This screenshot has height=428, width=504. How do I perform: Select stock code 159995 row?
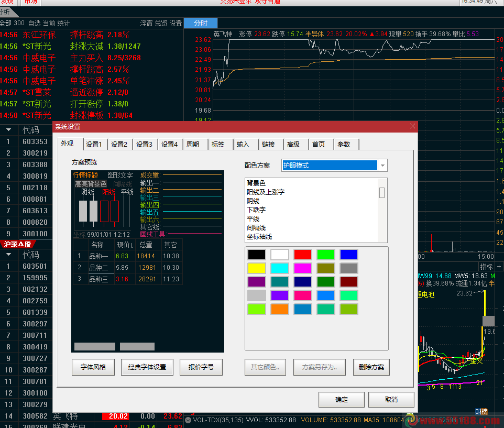click(x=35, y=278)
